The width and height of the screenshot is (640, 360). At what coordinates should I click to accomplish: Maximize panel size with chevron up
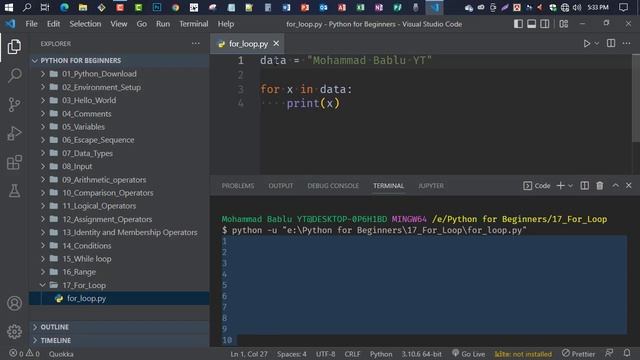616,186
